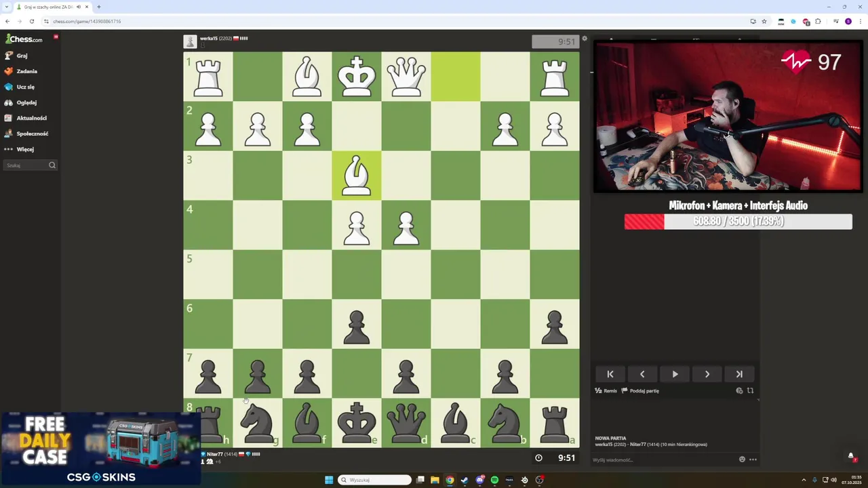This screenshot has height=488, width=868.
Task: Click the Chess.com logo
Action: (x=24, y=39)
